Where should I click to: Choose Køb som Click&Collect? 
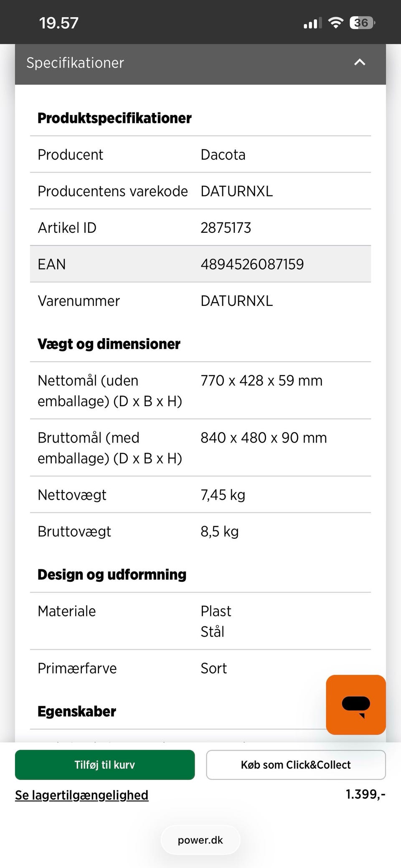click(x=296, y=765)
